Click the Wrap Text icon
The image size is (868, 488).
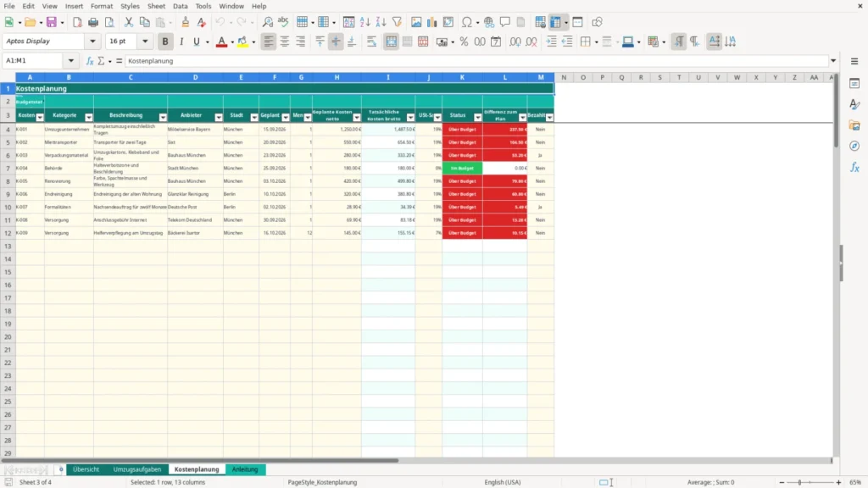click(371, 42)
